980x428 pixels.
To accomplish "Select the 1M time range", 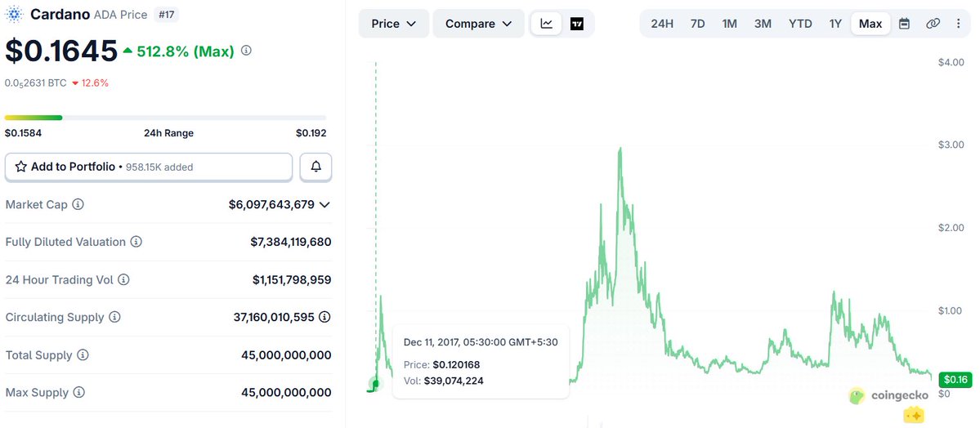I will (x=729, y=24).
